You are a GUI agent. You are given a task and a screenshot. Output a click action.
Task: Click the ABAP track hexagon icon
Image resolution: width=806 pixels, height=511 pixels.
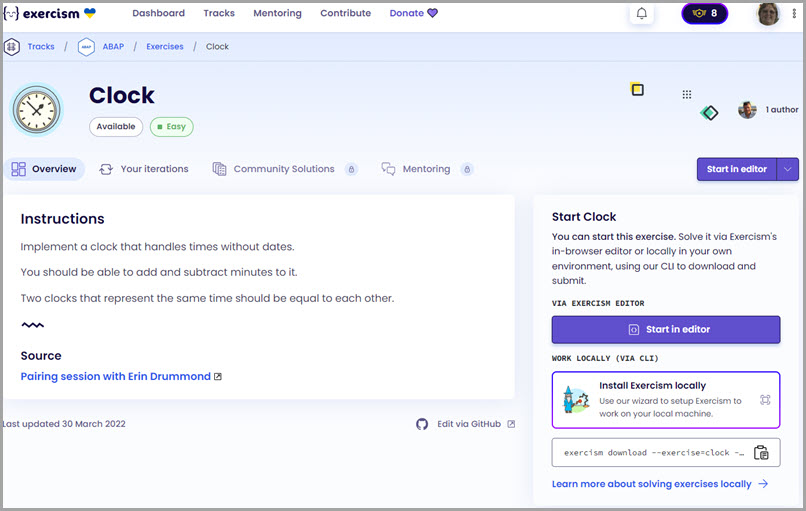click(x=86, y=47)
